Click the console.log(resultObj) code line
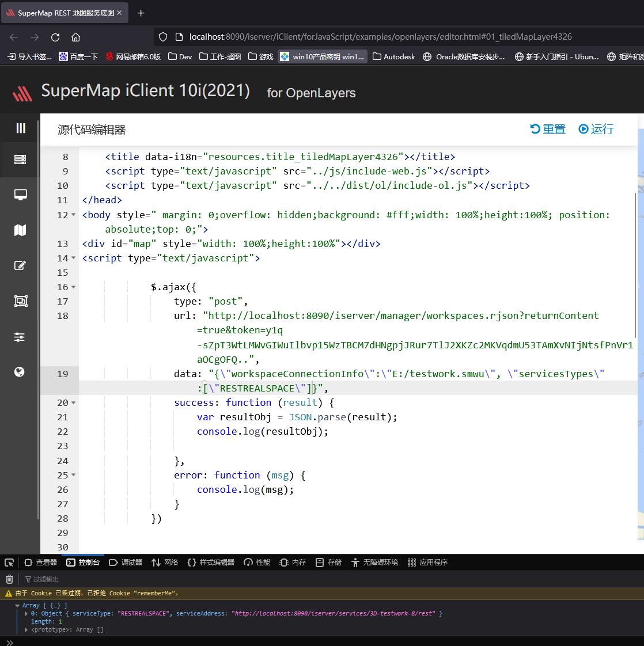644x646 pixels. pyautogui.click(x=263, y=431)
